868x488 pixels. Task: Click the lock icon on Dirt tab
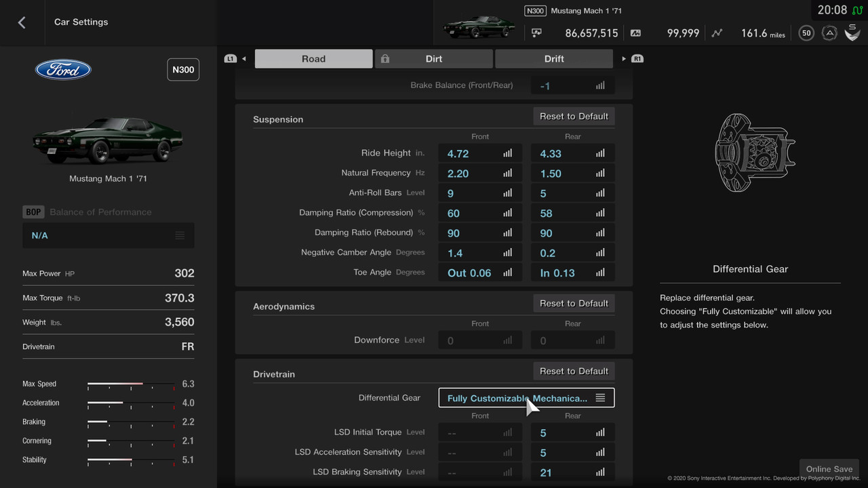pyautogui.click(x=385, y=59)
